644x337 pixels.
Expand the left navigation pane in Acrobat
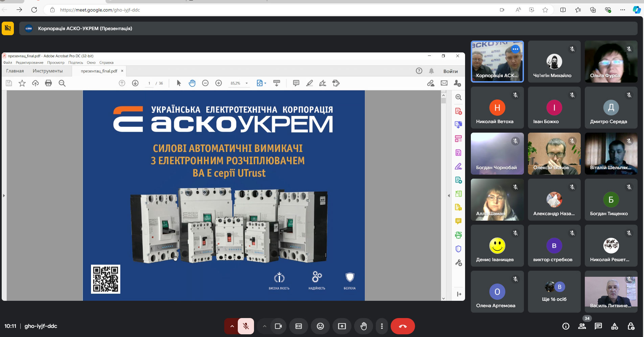coord(4,196)
